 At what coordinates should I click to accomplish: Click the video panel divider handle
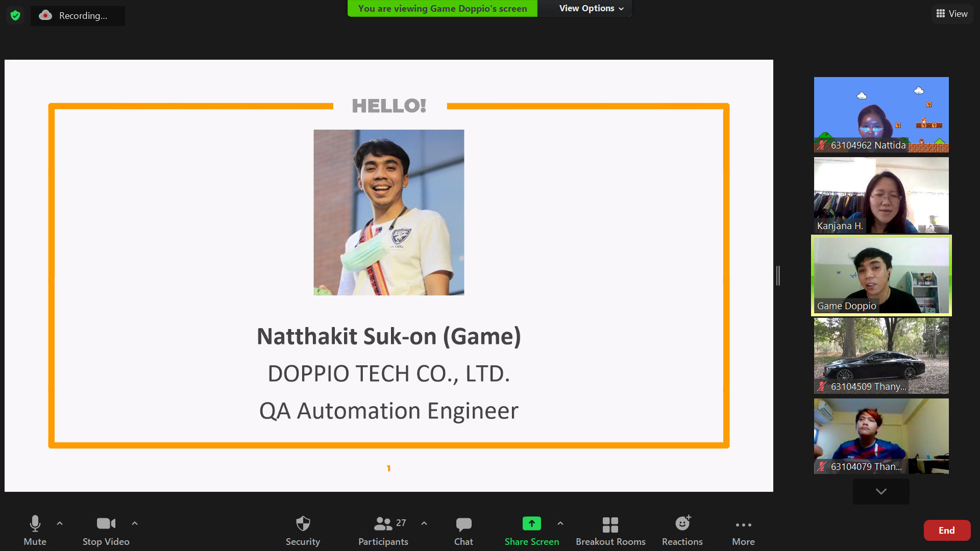[778, 275]
